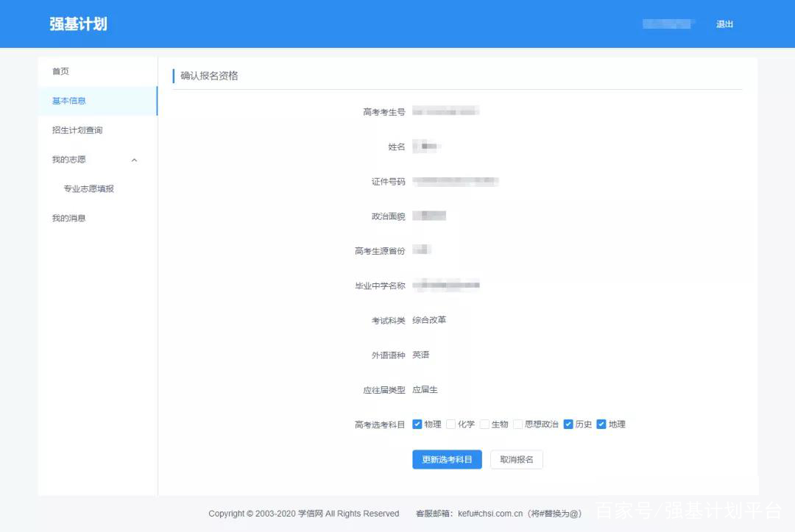Image resolution: width=795 pixels, height=532 pixels.
Task: Uncheck the 物理 subject checkbox
Action: tap(417, 424)
